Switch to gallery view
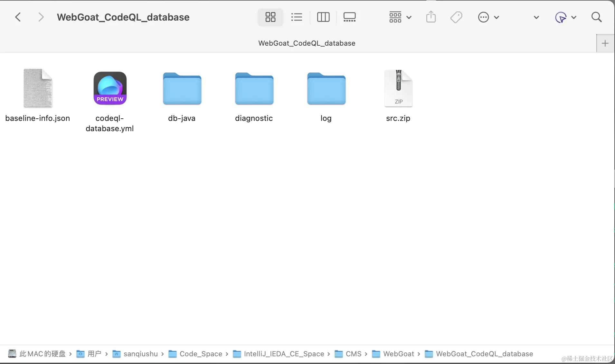615x364 pixels. [349, 17]
